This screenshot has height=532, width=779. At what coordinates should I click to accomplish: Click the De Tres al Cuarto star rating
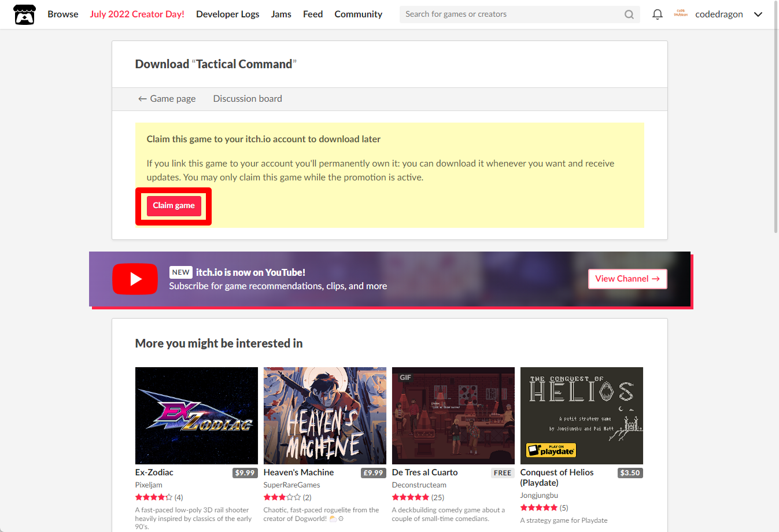[411, 497]
